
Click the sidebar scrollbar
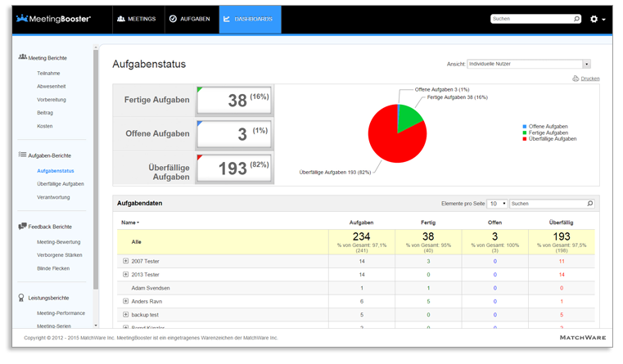pyautogui.click(x=96, y=170)
